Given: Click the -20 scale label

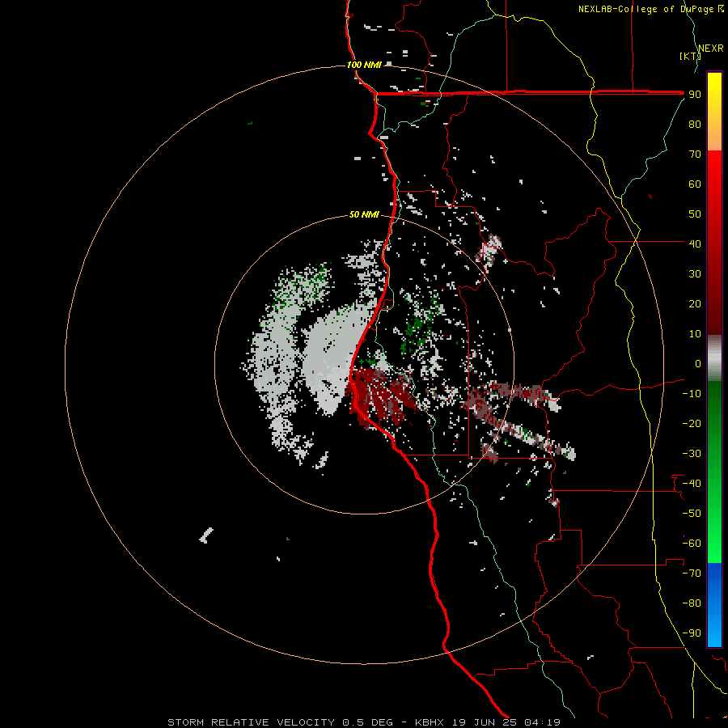Looking at the screenshot, I should point(692,423).
